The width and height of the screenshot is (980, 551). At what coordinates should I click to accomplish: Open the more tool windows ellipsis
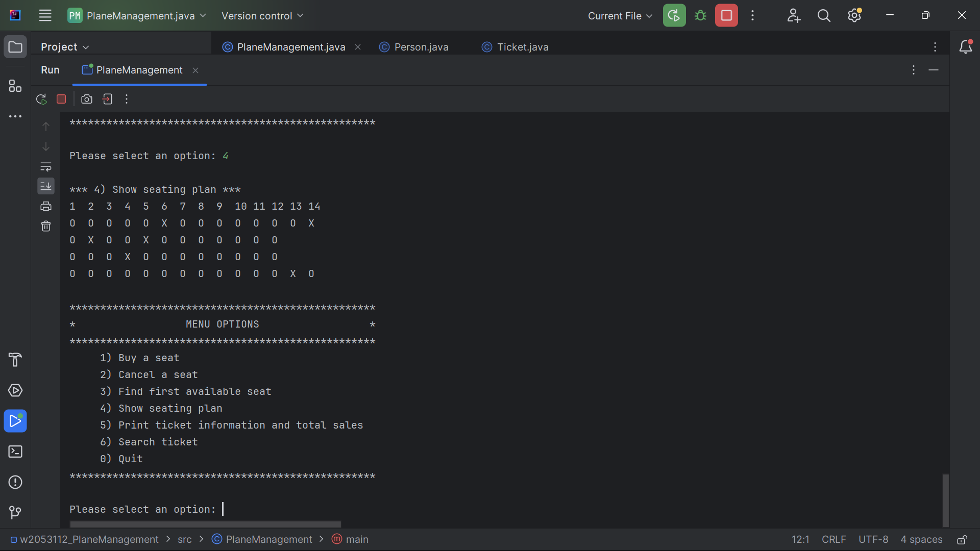click(15, 116)
